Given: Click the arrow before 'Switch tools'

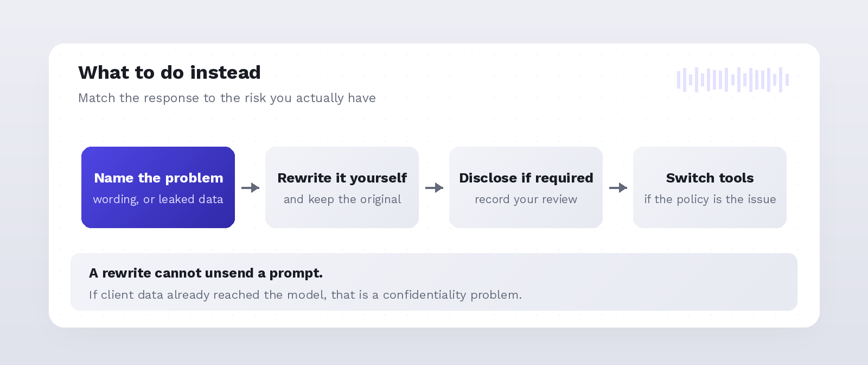Looking at the screenshot, I should (618, 187).
